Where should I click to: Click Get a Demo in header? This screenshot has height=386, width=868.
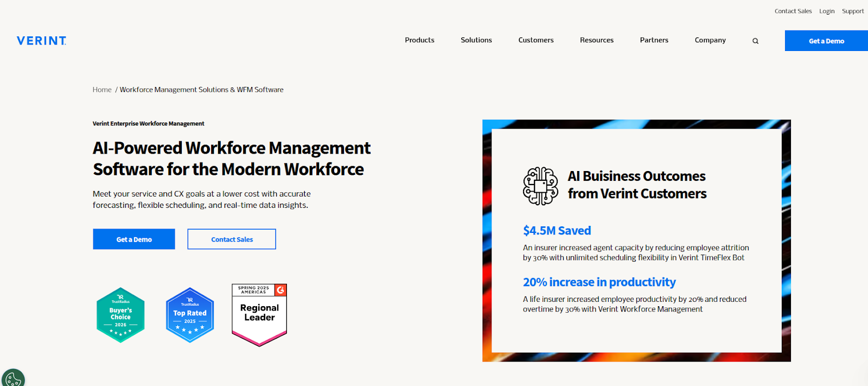(826, 41)
